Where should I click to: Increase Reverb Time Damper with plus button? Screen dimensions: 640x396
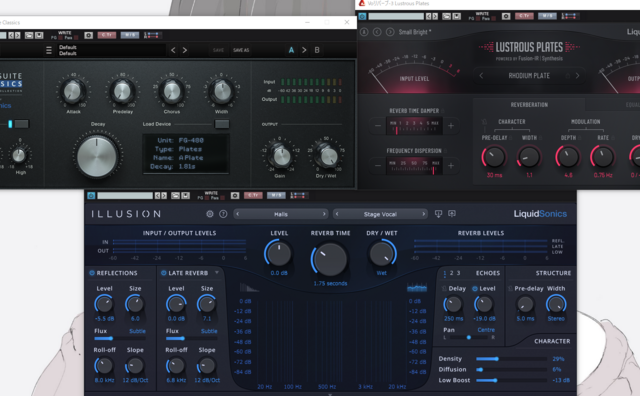(451, 126)
